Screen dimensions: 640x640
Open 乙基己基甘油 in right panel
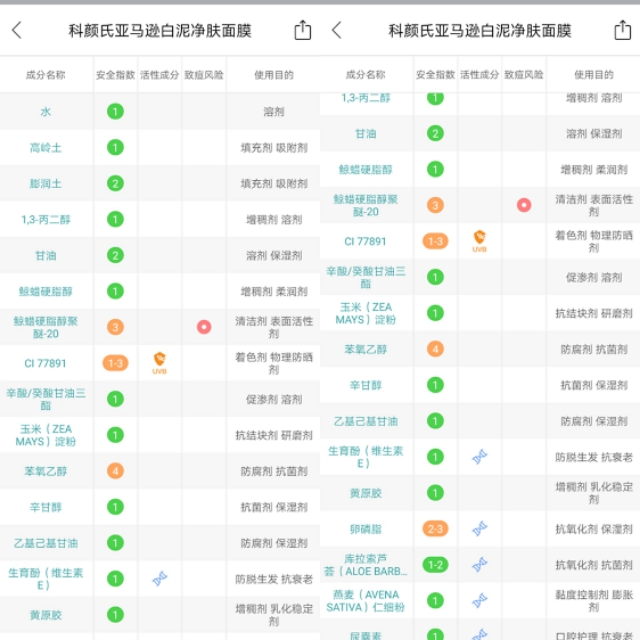point(366,421)
